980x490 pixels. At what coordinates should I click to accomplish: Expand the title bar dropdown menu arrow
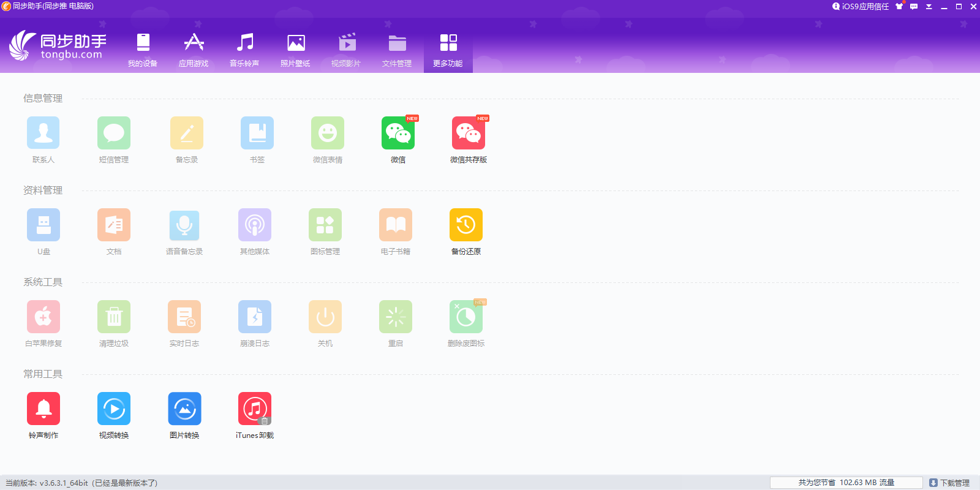929,7
